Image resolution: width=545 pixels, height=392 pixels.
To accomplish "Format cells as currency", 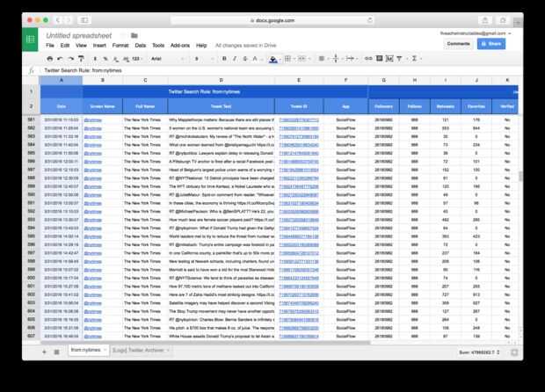I will coord(95,59).
